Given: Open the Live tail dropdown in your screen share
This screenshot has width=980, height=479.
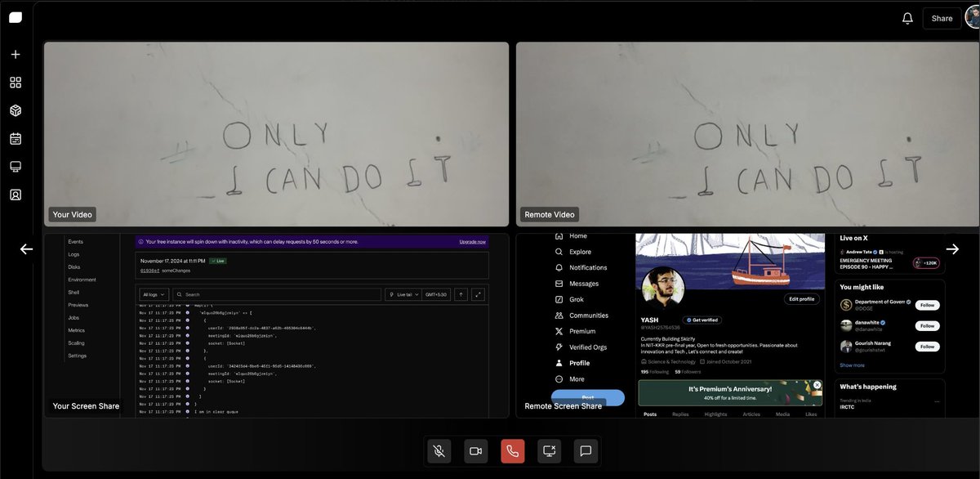Looking at the screenshot, I should (403, 294).
